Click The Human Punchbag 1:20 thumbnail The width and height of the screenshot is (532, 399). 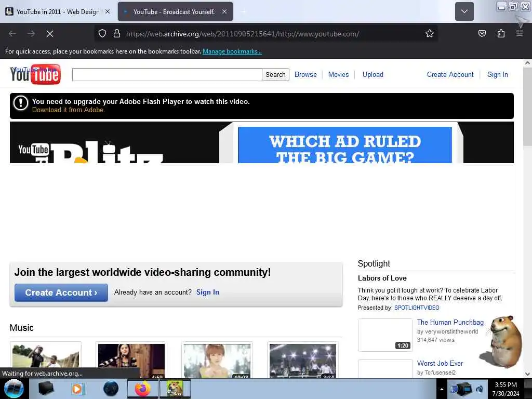385,335
